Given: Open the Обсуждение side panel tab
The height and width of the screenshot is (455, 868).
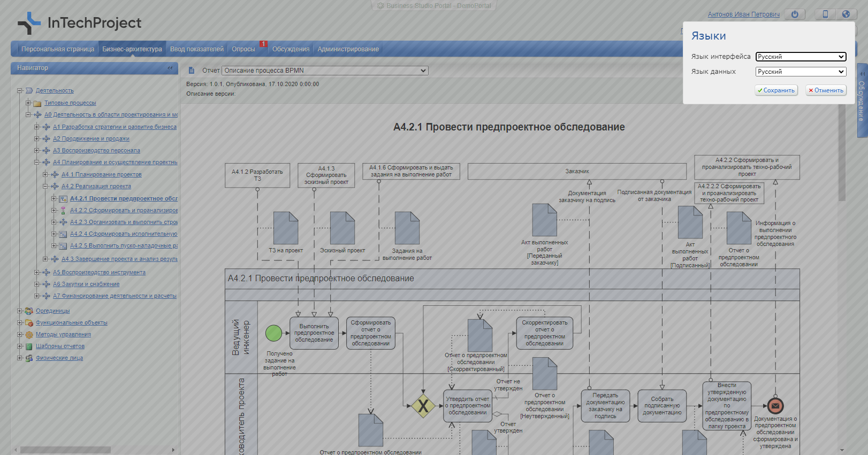Looking at the screenshot, I should (x=862, y=101).
